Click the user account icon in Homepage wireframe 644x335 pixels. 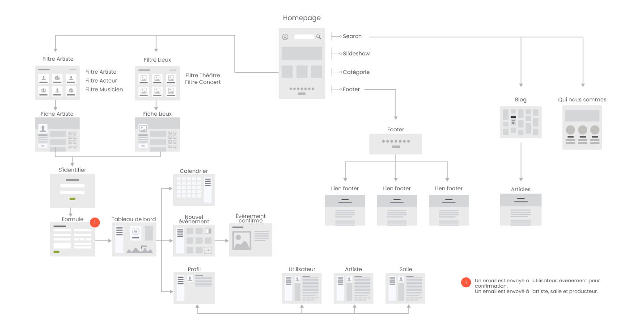[x=285, y=37]
